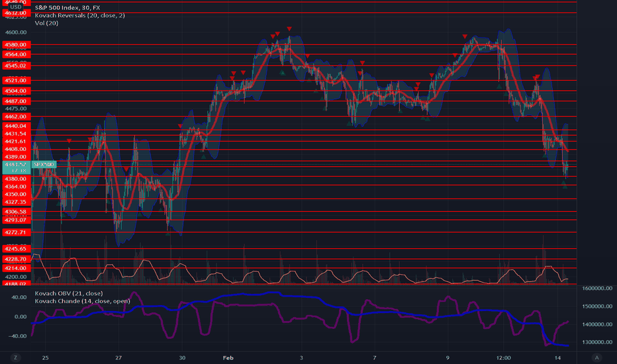The width and height of the screenshot is (617, 364).
Task: Click the 4293.07 price level label
Action: pos(16,220)
